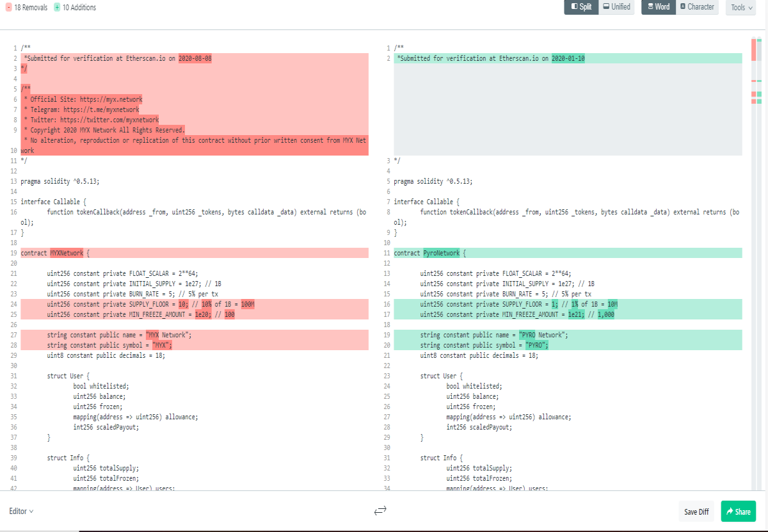The width and height of the screenshot is (768, 532).
Task: Click the added PyroNetwork contract line
Action: 568,253
